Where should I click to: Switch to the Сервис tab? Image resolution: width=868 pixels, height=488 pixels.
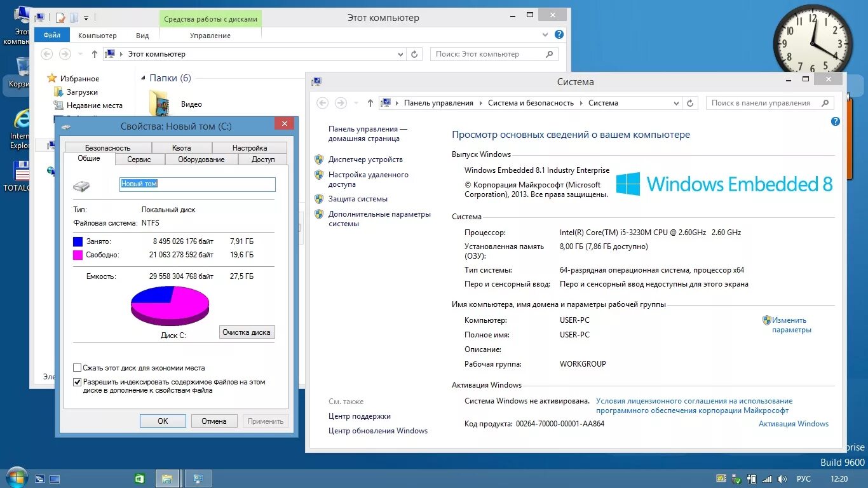click(139, 159)
